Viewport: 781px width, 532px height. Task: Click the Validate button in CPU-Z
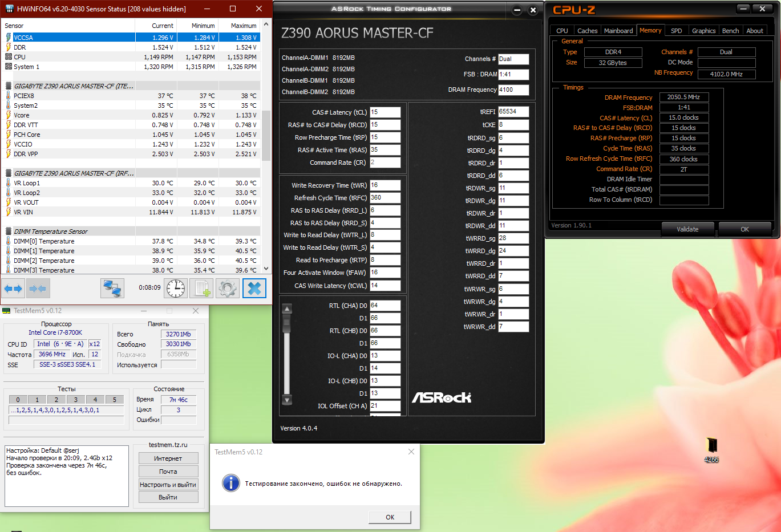(687, 229)
